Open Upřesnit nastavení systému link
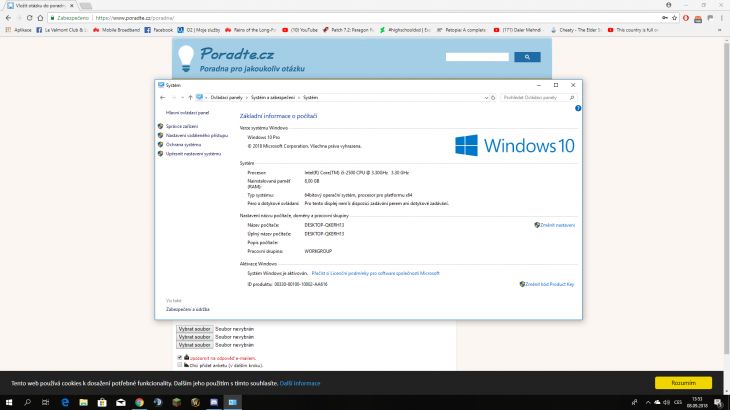 193,154
